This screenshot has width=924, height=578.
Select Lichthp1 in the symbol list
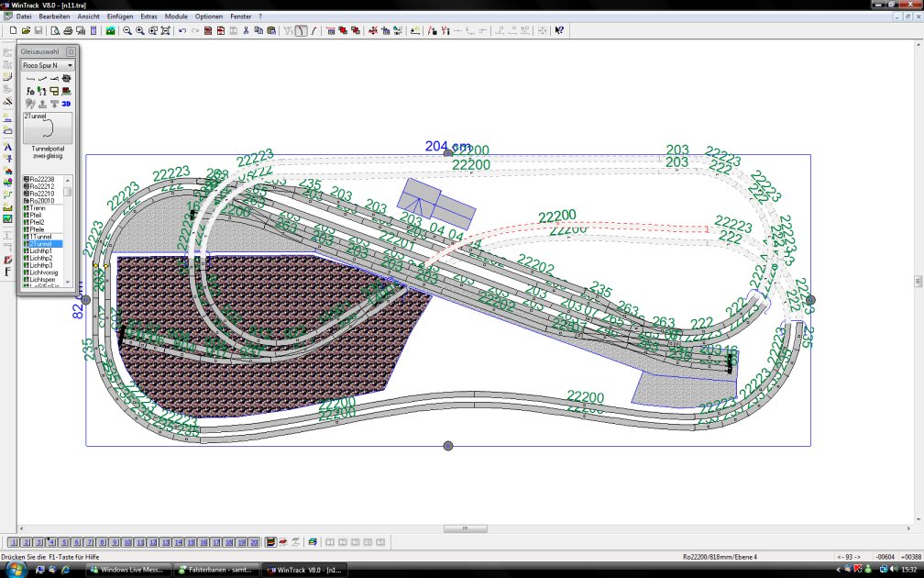pyautogui.click(x=42, y=250)
